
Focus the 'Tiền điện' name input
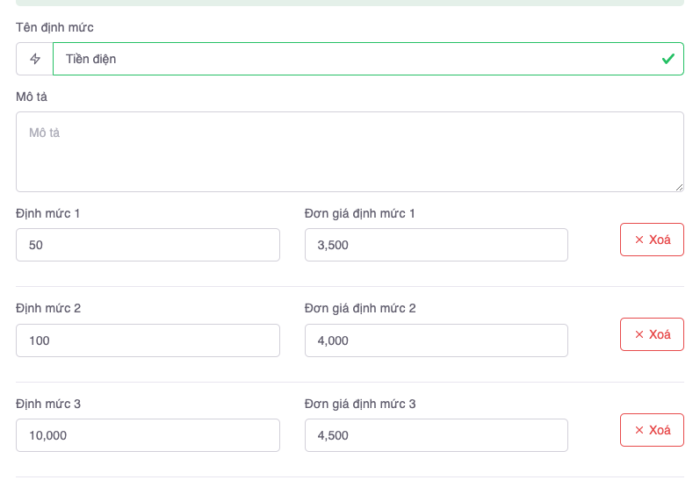[350, 59]
